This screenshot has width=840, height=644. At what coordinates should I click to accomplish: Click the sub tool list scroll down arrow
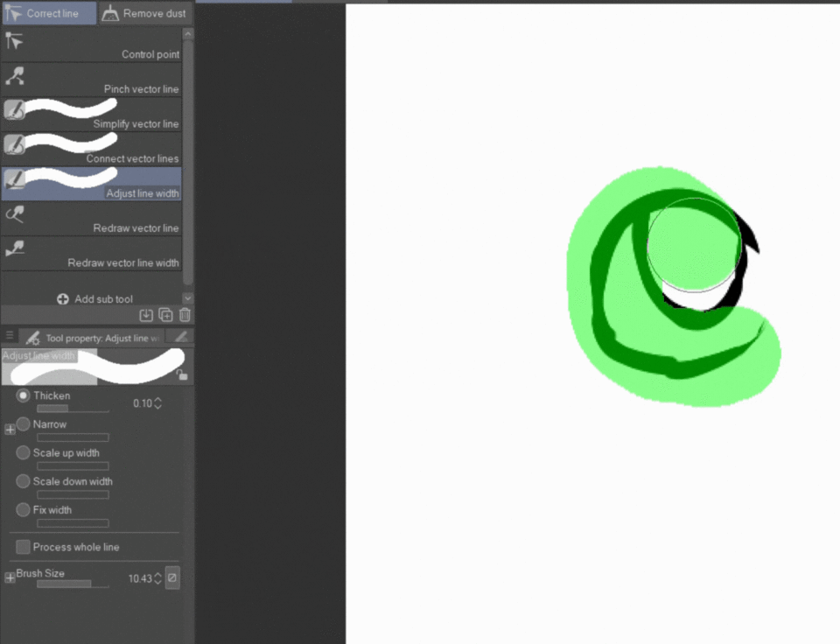[x=187, y=298]
